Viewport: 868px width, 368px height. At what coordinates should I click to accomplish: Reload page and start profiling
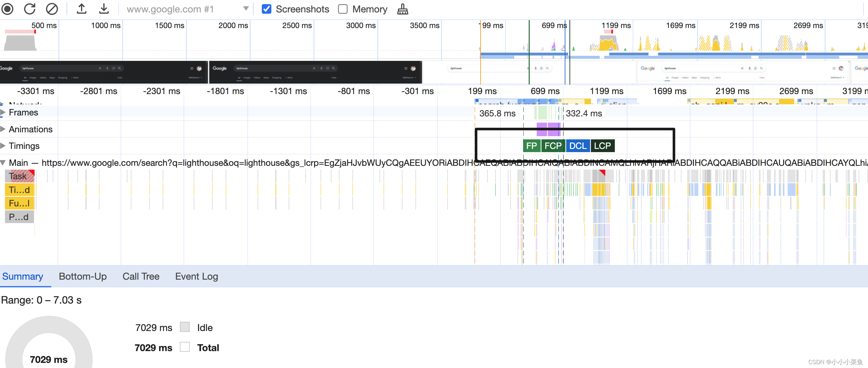(30, 9)
